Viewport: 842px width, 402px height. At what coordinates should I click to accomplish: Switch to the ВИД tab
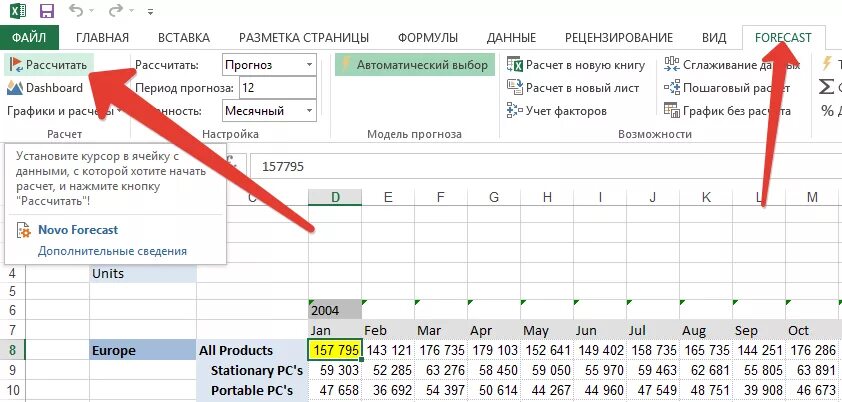pyautogui.click(x=714, y=38)
